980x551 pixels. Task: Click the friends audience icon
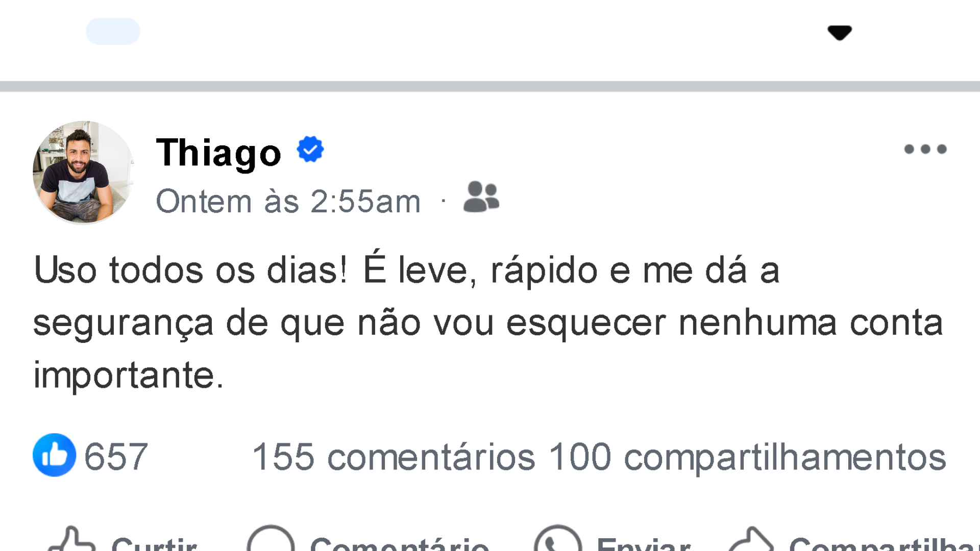pos(481,197)
